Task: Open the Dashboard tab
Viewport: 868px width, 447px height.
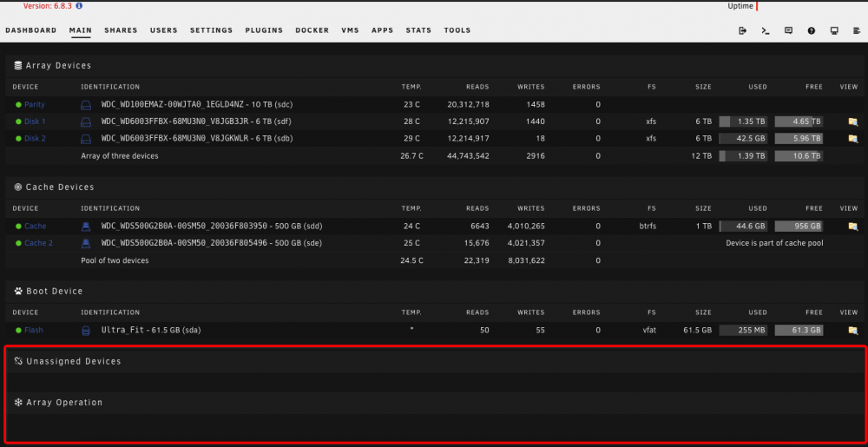Action: 31,30
